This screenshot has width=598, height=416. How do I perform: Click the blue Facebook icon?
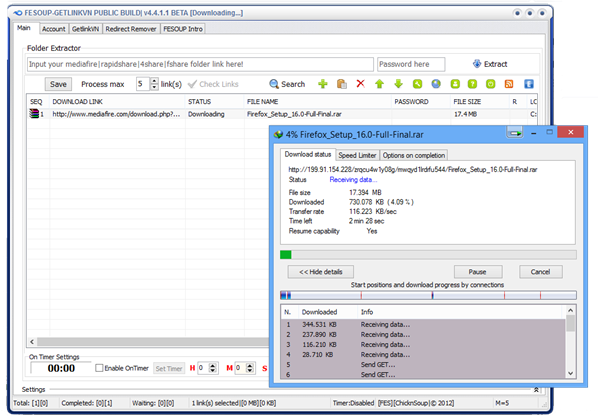[529, 84]
